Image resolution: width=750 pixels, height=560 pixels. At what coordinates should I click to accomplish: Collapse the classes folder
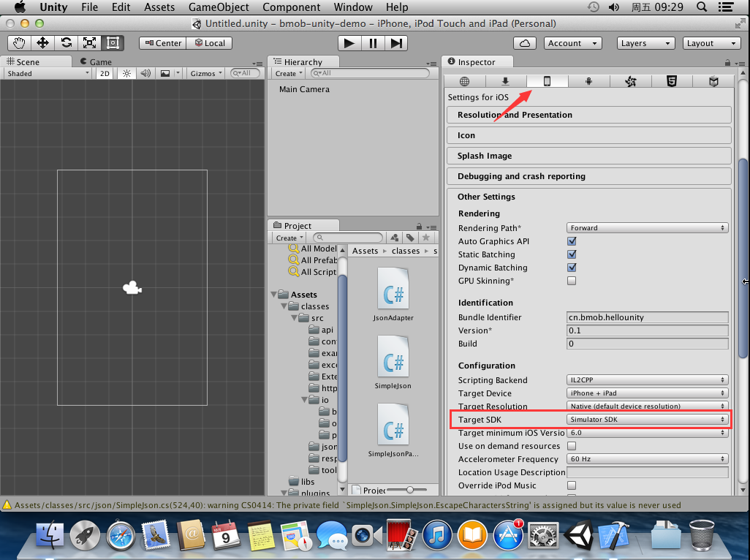click(x=284, y=306)
